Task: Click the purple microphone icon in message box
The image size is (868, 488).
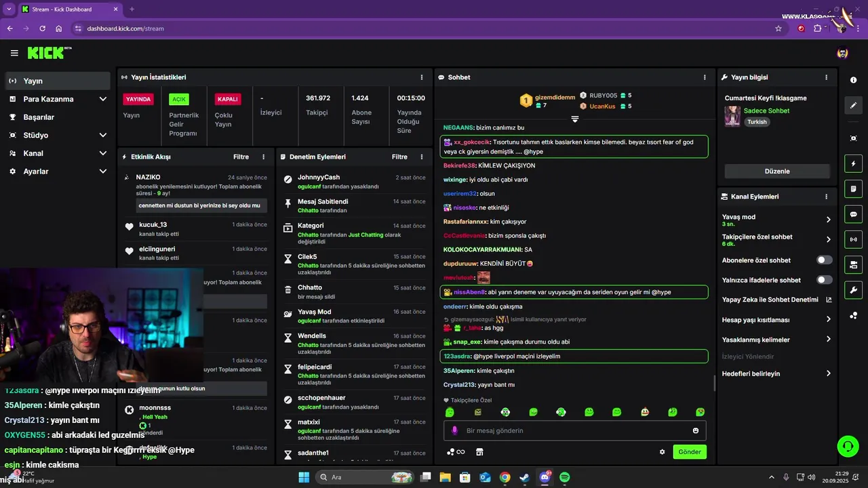Action: 454,430
